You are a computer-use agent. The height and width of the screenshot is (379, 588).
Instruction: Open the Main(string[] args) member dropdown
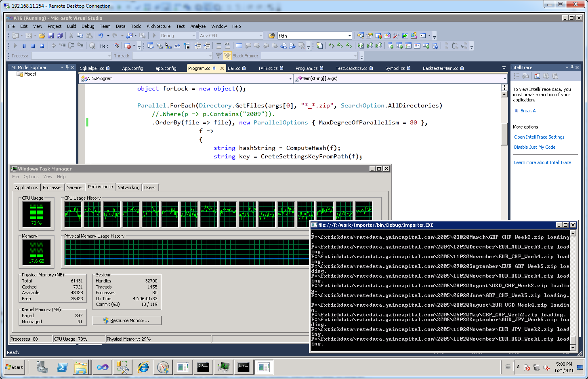(504, 79)
